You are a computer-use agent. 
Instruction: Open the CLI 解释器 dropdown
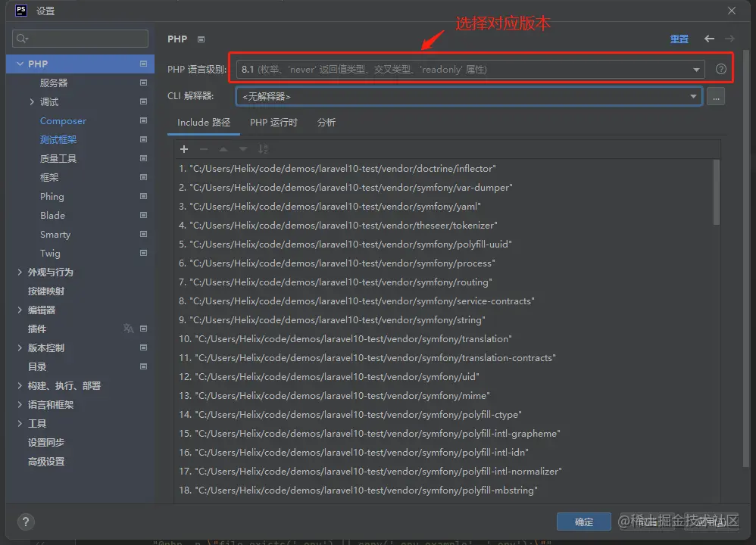(469, 96)
